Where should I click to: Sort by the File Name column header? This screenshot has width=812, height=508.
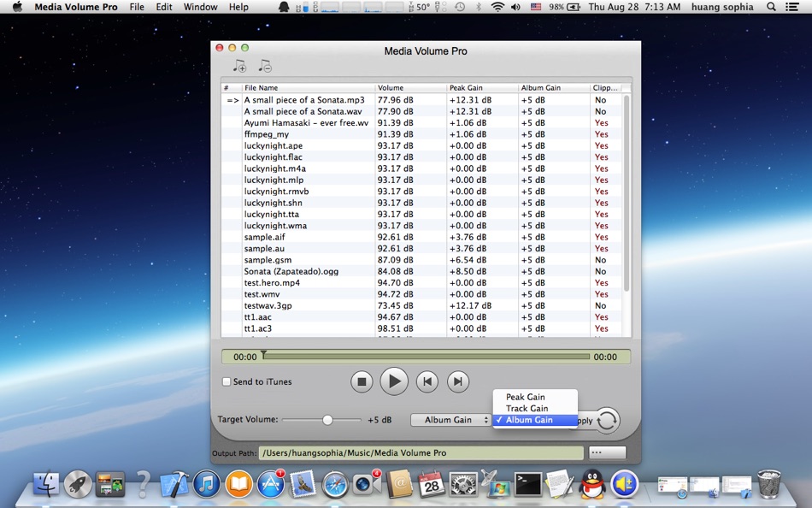pos(308,87)
